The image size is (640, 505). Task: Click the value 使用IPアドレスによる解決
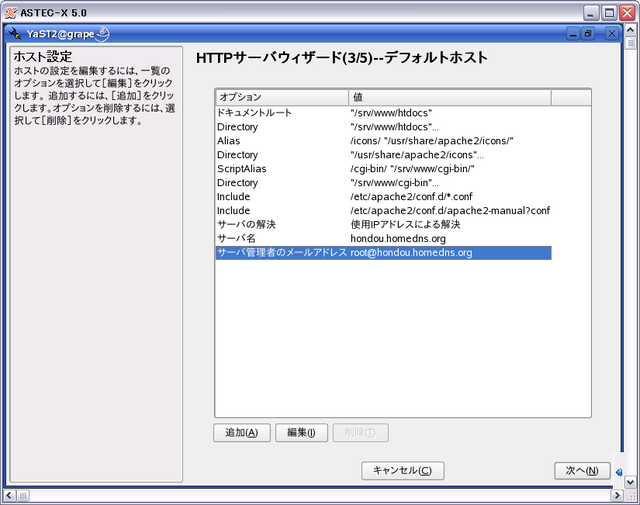[x=405, y=225]
